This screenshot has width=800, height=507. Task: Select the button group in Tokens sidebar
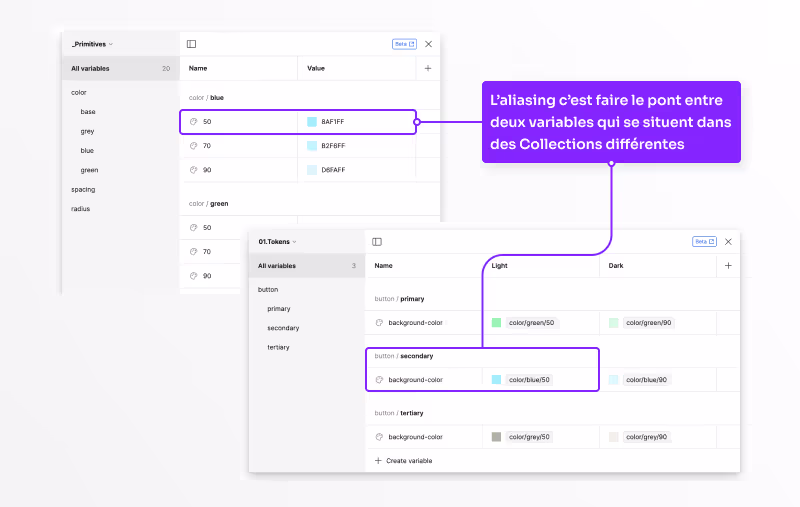click(268, 290)
